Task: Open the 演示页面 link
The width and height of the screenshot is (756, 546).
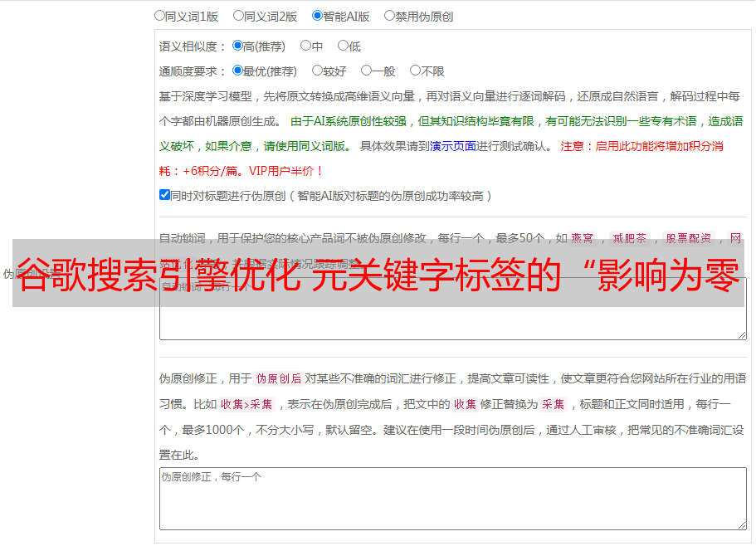Action: (453, 146)
